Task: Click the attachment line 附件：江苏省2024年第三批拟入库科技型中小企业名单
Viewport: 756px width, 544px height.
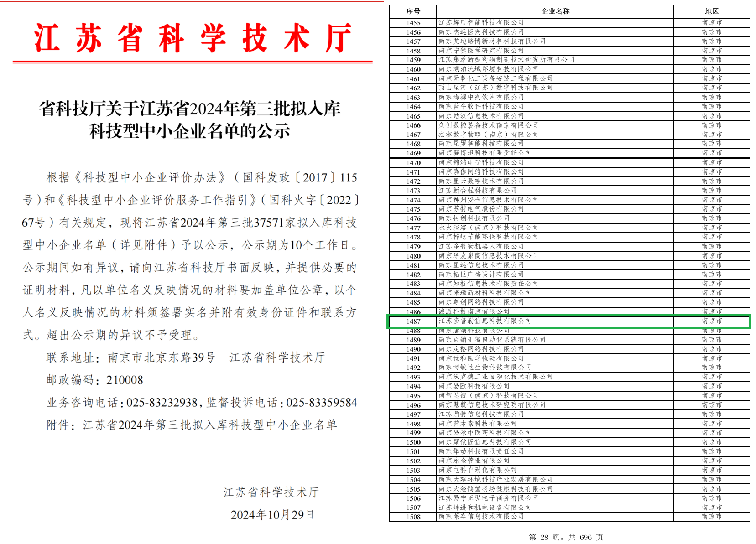Action: [192, 425]
